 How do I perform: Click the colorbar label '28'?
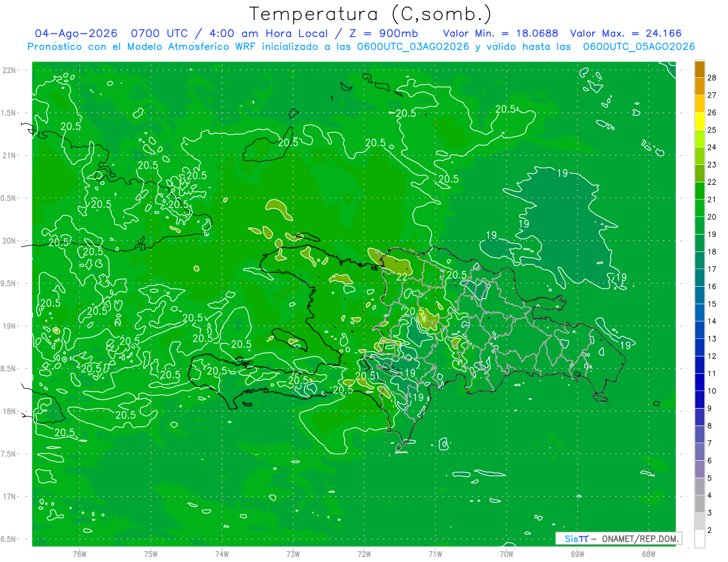[712, 78]
